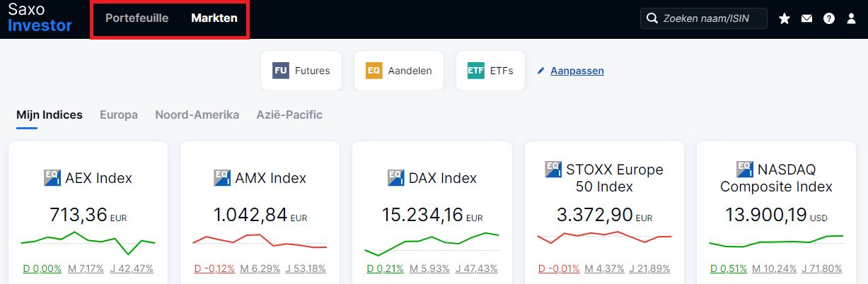Switch to the Europa tab
This screenshot has height=284, width=868.
[x=119, y=114]
